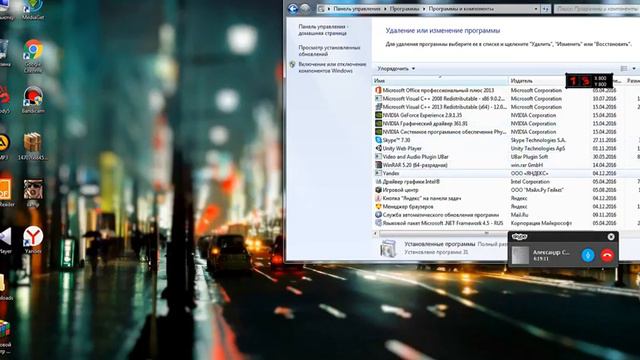Image resolution: width=640 pixels, height=360 pixels.
Task: Click publisher Unity Technologies ApS cell
Action: 538,148
